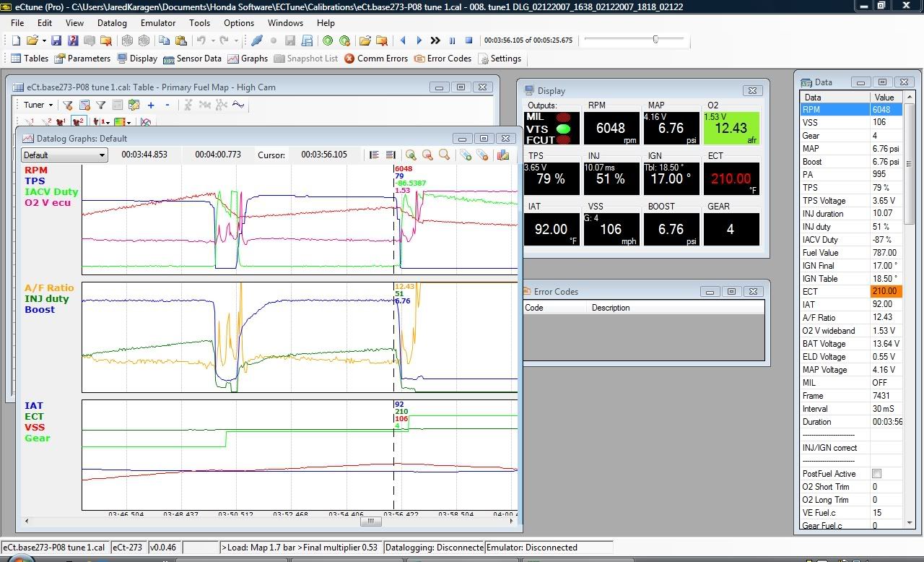Click the Error Codes toolbar button
924x562 pixels.
pos(443,59)
